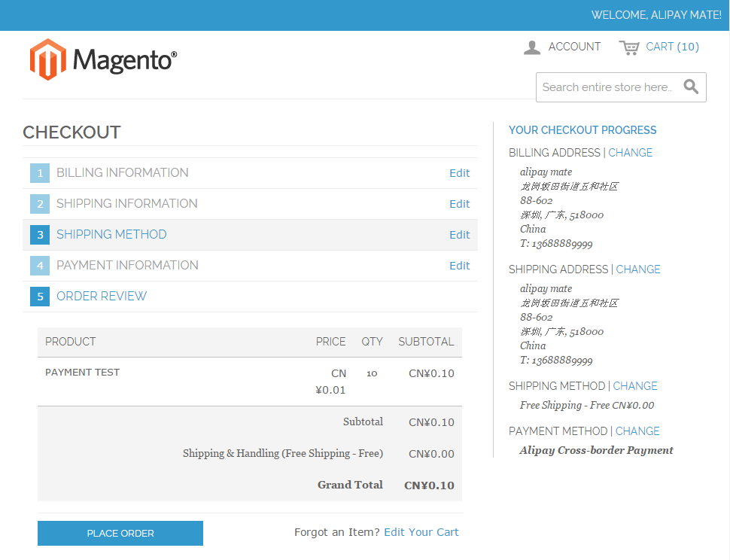Click the account person icon
The height and width of the screenshot is (560, 730).
(x=532, y=47)
